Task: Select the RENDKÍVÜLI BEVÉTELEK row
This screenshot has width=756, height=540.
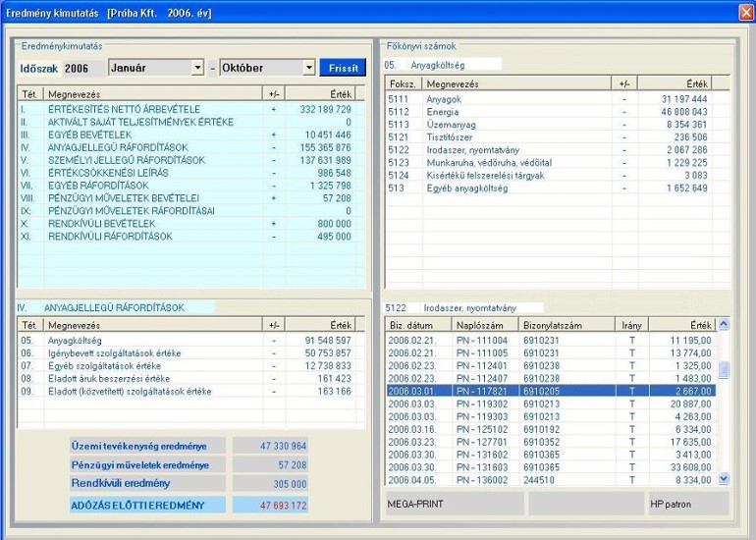Action: click(190, 224)
